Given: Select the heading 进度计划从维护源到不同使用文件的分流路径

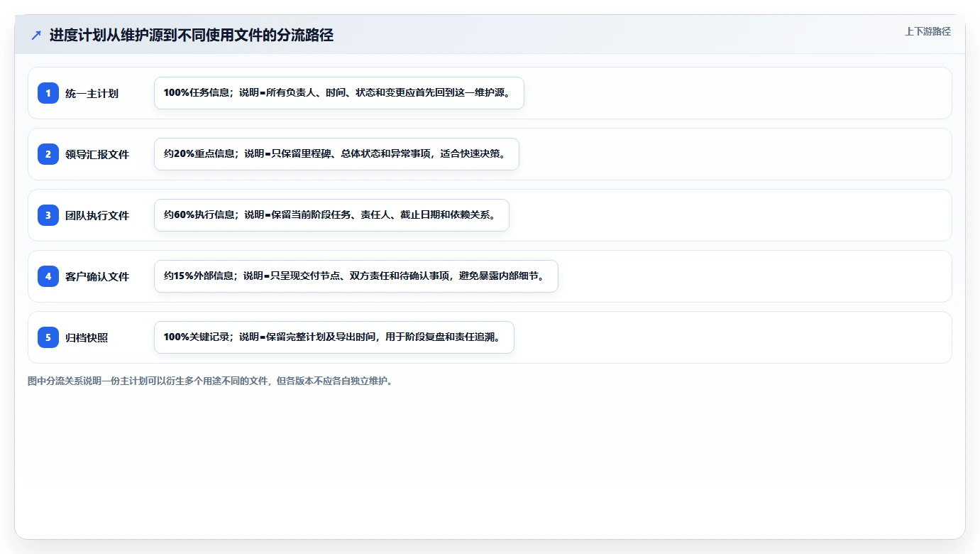Looking at the screenshot, I should (x=192, y=35).
